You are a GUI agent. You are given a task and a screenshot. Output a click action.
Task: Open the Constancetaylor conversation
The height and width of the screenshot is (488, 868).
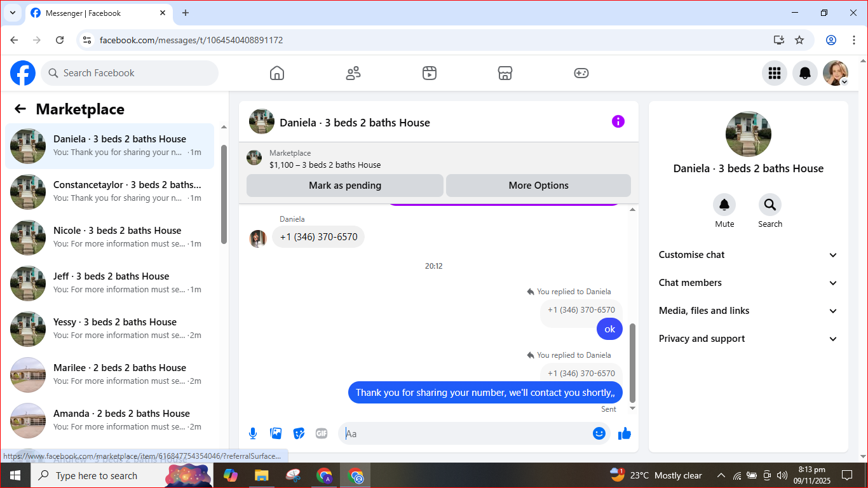point(110,192)
